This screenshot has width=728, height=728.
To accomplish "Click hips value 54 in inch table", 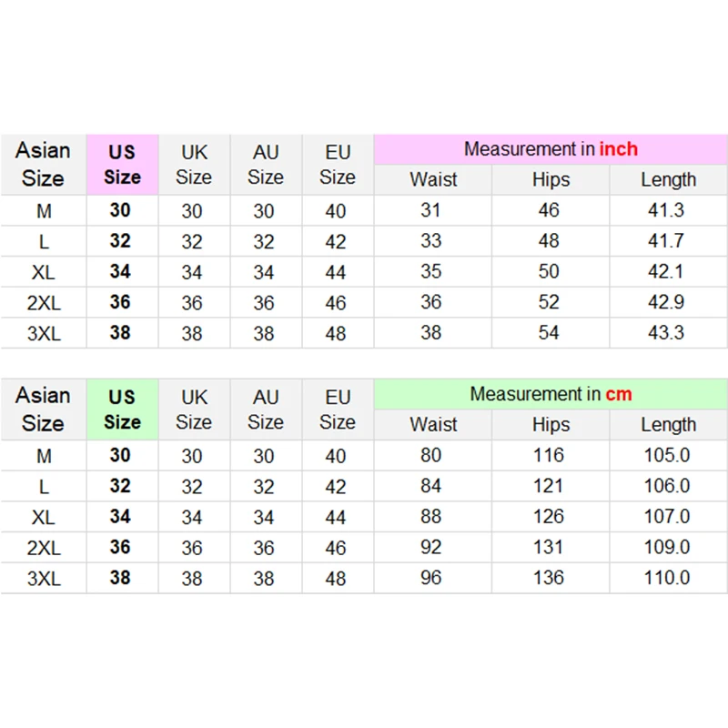I will coord(549,333).
